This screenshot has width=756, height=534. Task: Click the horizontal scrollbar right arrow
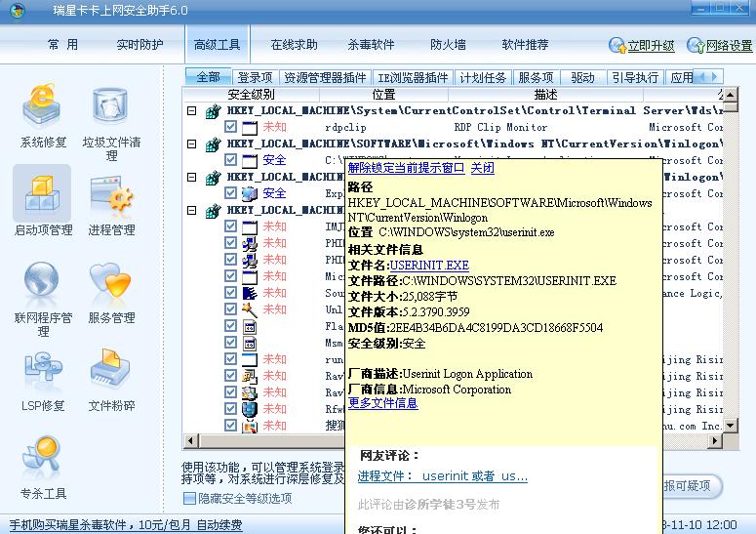715,440
